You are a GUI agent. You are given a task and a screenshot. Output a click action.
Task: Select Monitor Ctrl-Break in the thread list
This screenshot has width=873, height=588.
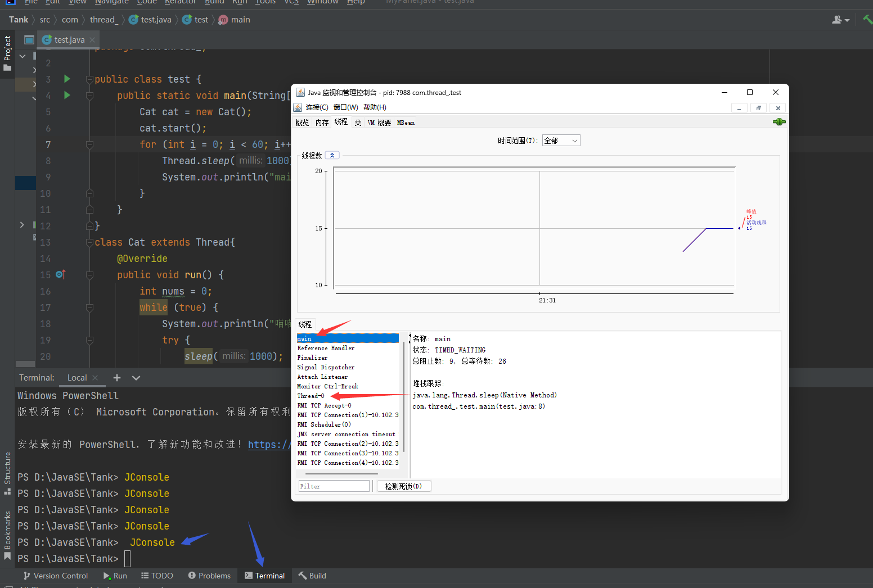(348, 386)
